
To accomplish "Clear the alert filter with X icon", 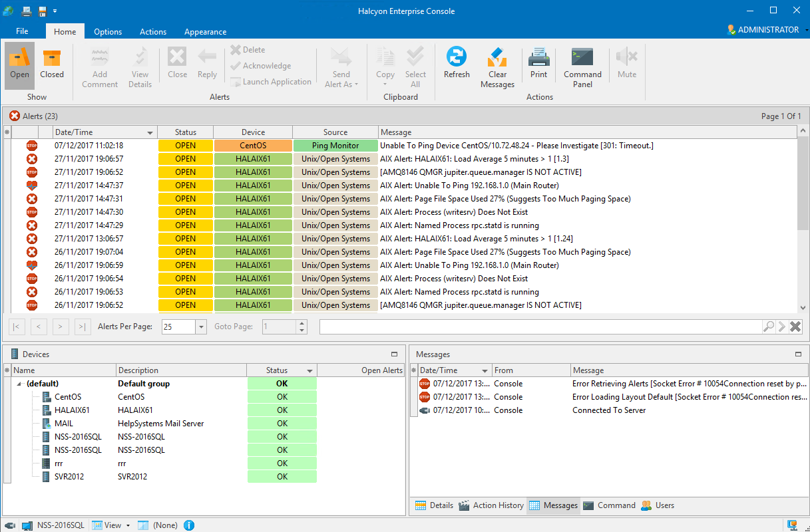I will [795, 327].
